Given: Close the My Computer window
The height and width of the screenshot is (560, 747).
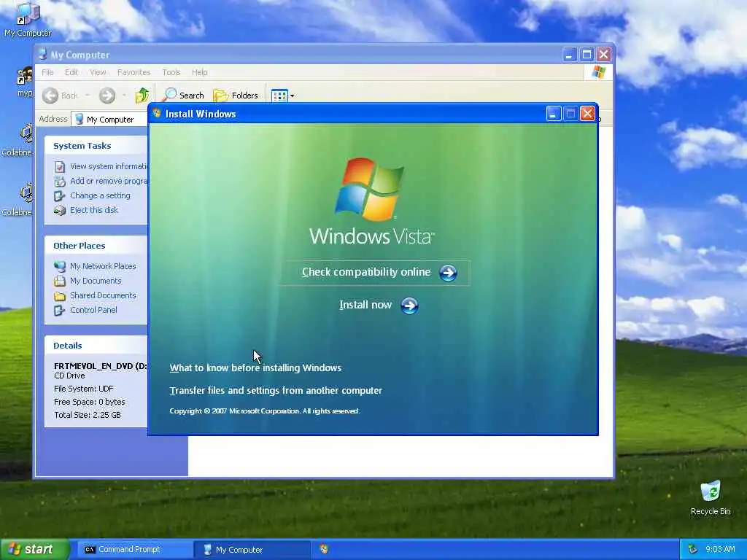Looking at the screenshot, I should pos(604,54).
